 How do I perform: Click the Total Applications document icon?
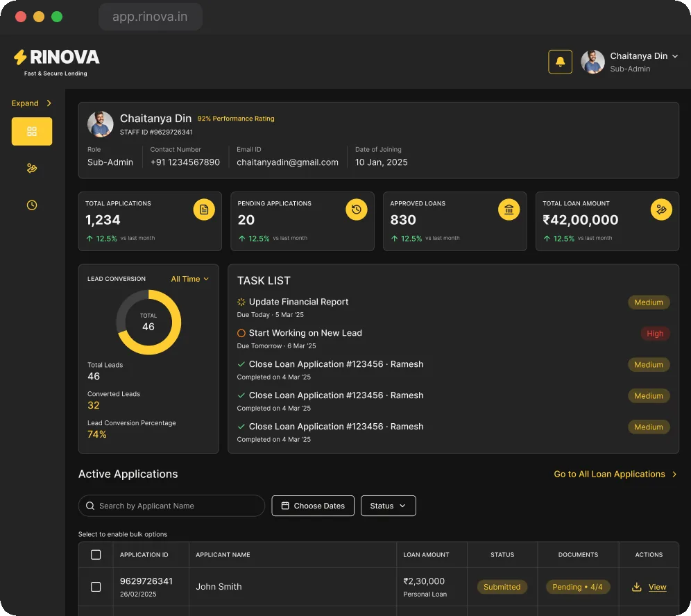pyautogui.click(x=203, y=209)
